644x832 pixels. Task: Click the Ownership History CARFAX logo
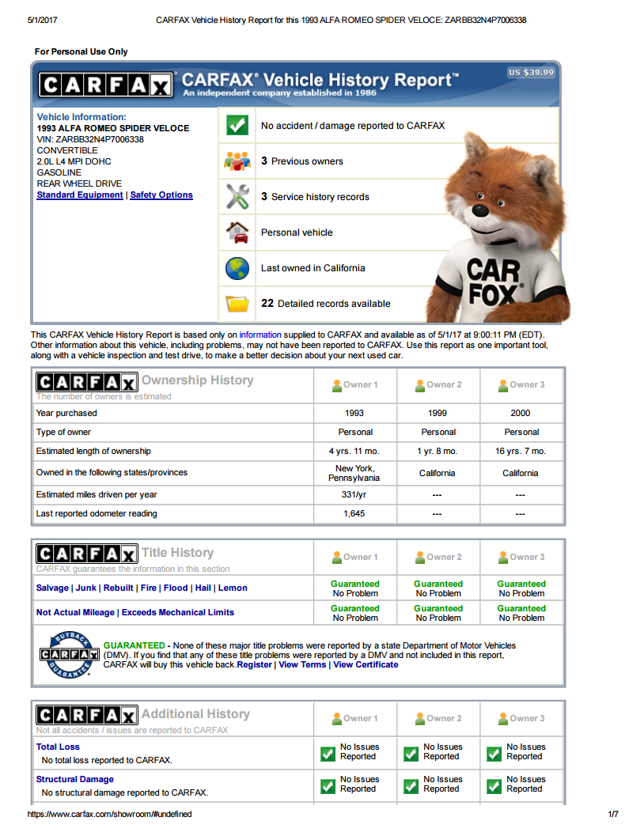coord(86,382)
